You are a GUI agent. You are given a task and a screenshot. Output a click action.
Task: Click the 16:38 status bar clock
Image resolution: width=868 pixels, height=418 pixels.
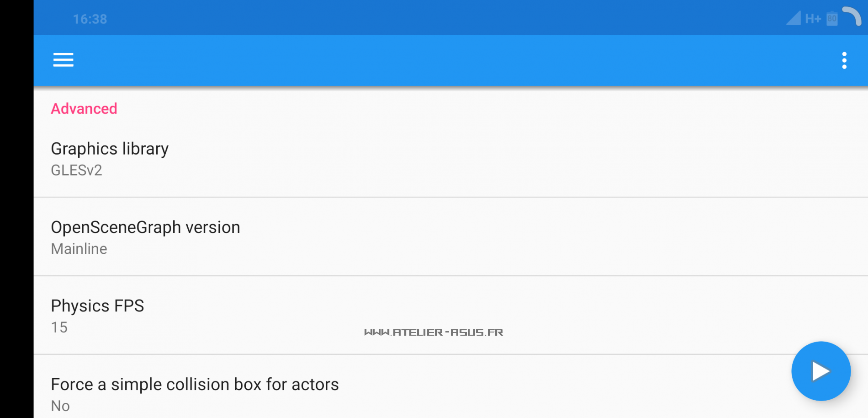(90, 19)
